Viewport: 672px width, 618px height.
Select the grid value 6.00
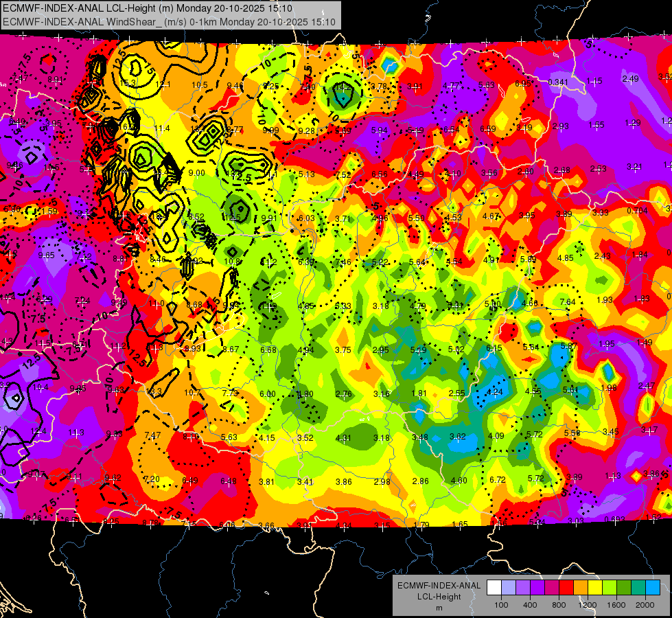point(268,393)
